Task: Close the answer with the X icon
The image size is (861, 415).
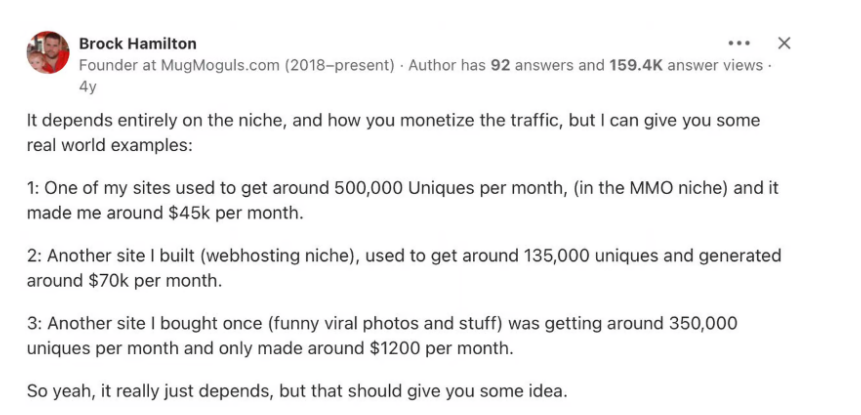Action: (784, 43)
